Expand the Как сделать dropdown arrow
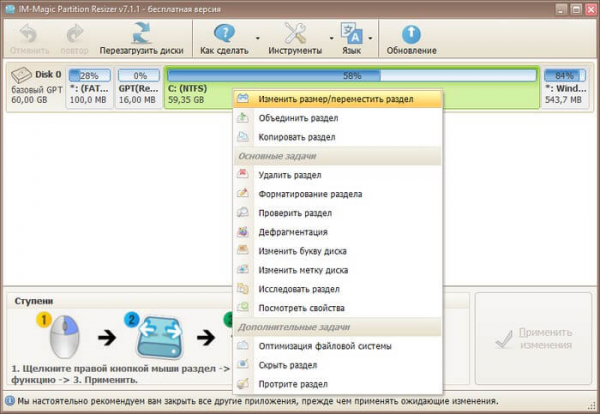The image size is (600, 414). (x=258, y=38)
